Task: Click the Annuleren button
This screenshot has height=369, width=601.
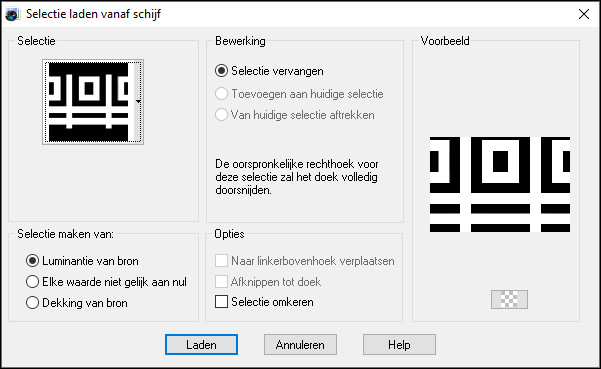Action: 300,344
